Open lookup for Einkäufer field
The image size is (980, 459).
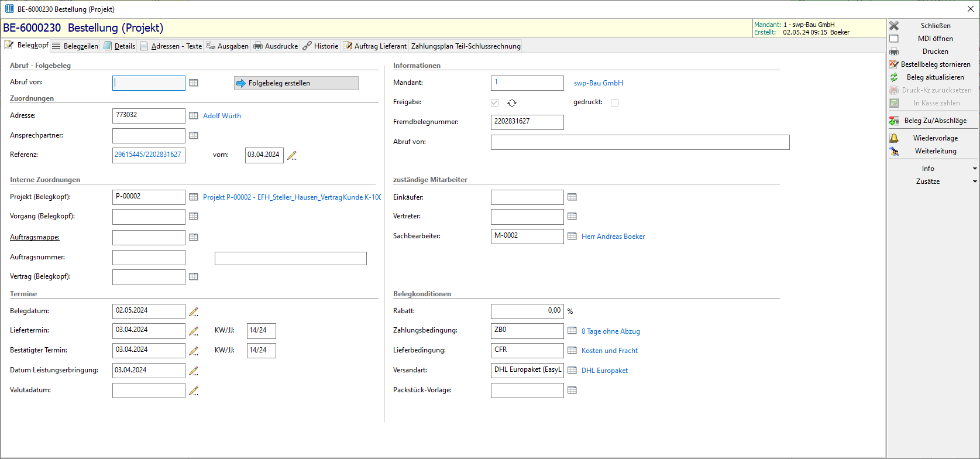coord(572,197)
